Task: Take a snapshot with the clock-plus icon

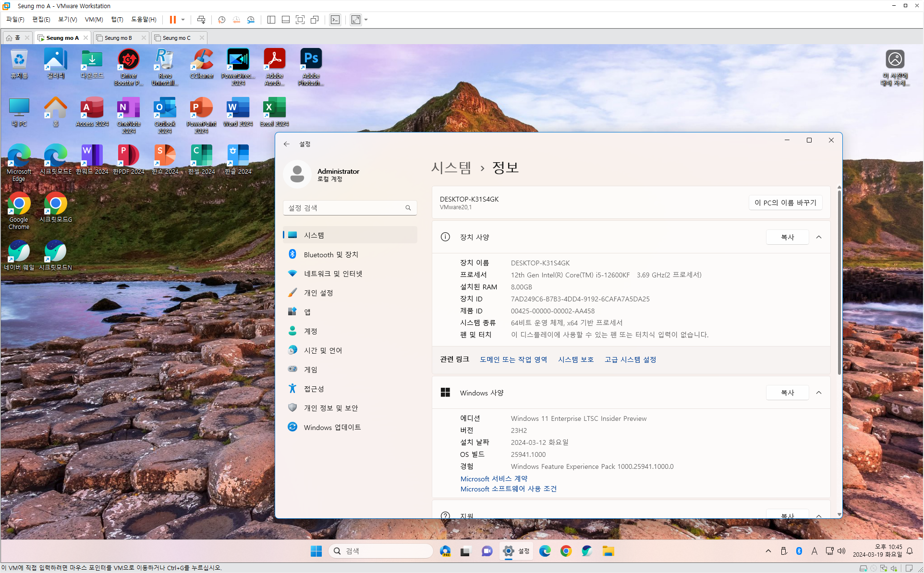Action: [x=221, y=20]
